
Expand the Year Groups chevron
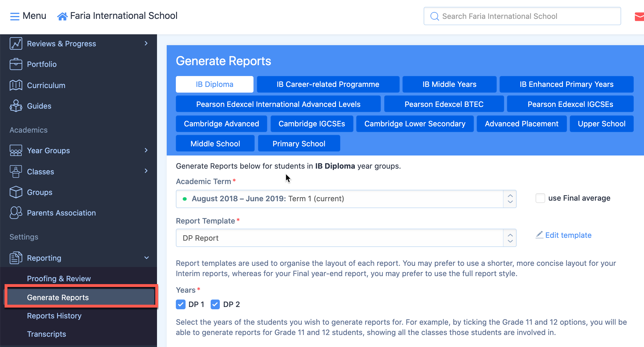click(146, 150)
